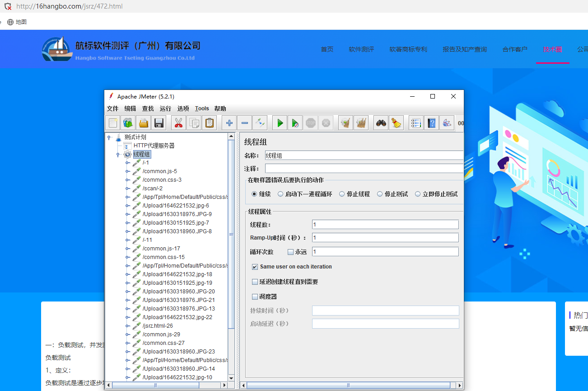This screenshot has height=391, width=588.
Task: Open Help with the blue question mark icon
Action: pyautogui.click(x=432, y=122)
